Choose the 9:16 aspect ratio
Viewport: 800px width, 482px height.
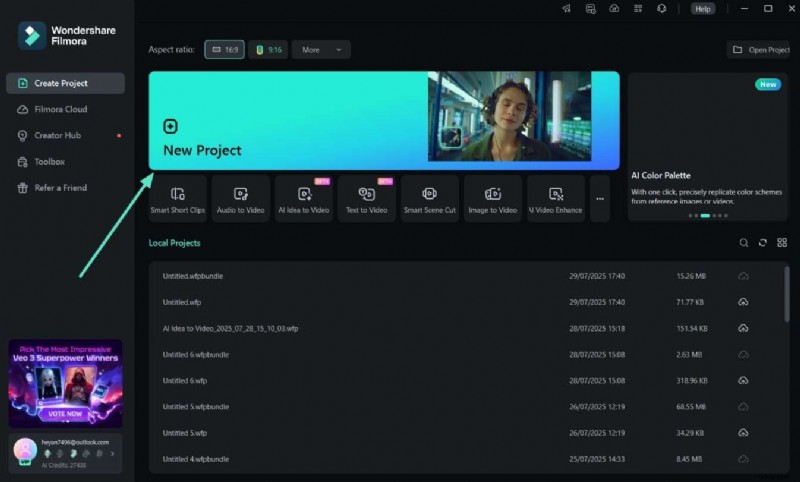pos(268,49)
